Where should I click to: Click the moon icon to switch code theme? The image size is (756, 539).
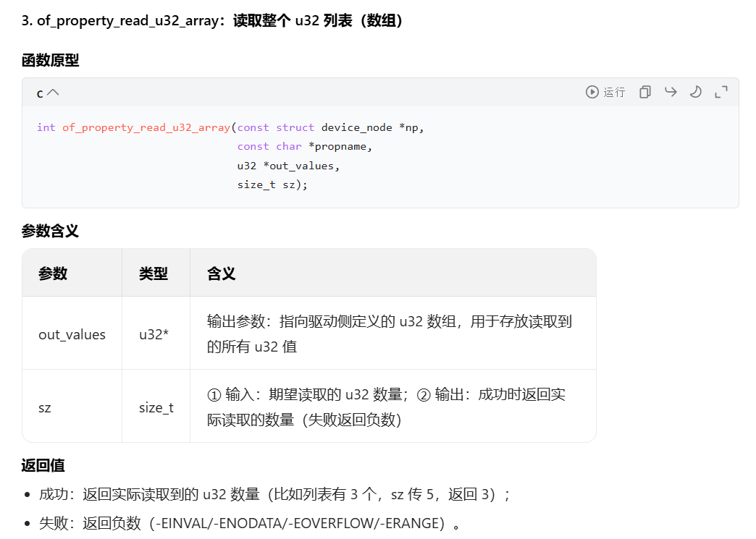(x=695, y=92)
